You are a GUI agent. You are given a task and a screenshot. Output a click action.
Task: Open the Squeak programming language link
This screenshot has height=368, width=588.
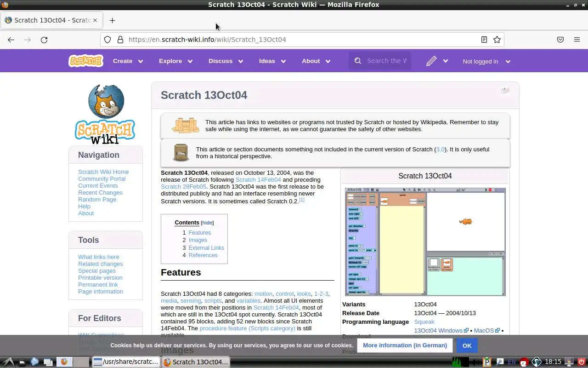point(424,322)
